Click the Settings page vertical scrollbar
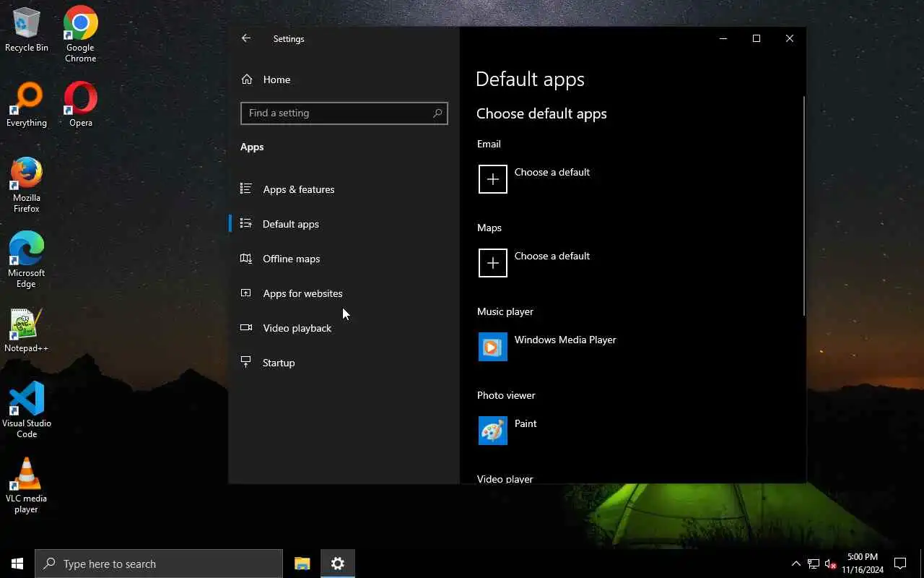The height and width of the screenshot is (578, 924). tap(803, 206)
